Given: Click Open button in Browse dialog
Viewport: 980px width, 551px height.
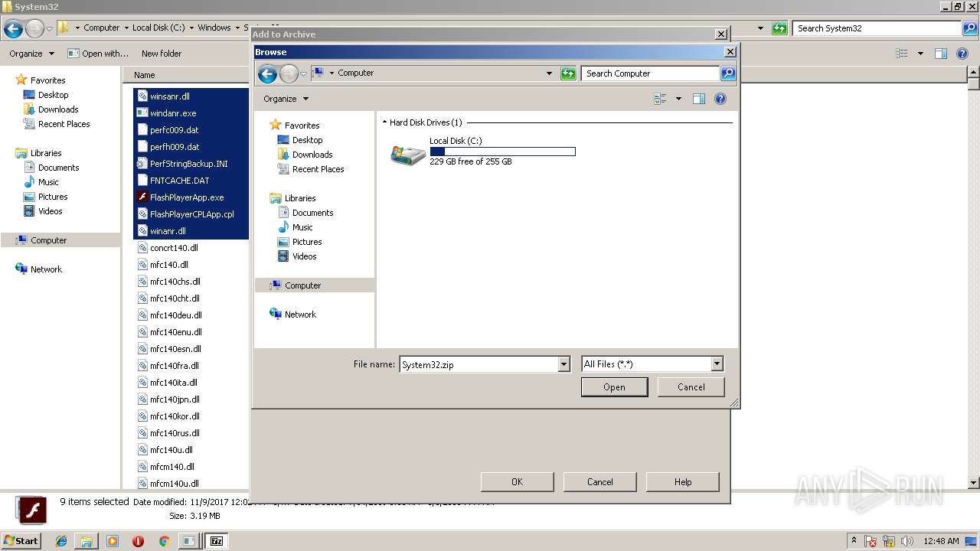Looking at the screenshot, I should 614,387.
